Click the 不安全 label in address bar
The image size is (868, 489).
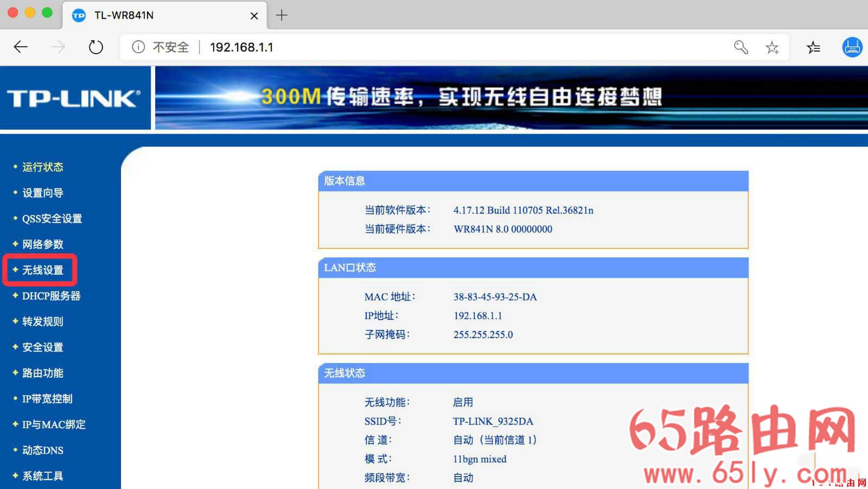[x=171, y=47]
